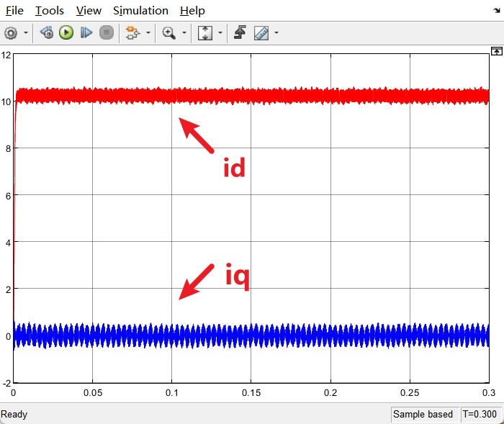Open the View menu

click(x=89, y=11)
